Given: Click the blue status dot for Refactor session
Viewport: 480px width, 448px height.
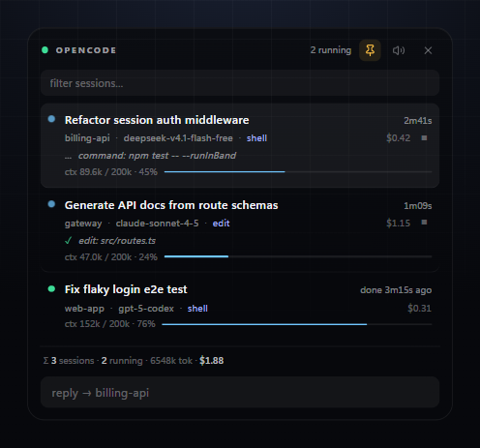Looking at the screenshot, I should click(51, 119).
